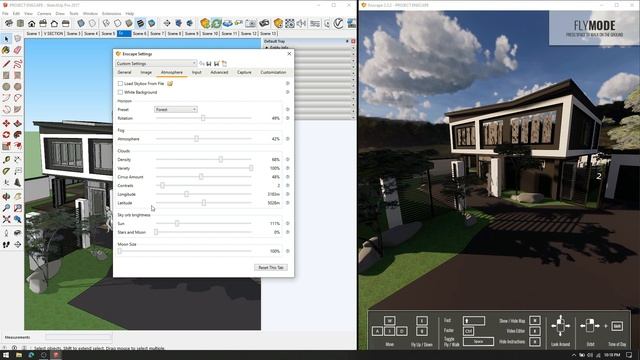Click the Space toggle fly/walk key hint
The width and height of the screenshot is (640, 360).
tap(478, 341)
